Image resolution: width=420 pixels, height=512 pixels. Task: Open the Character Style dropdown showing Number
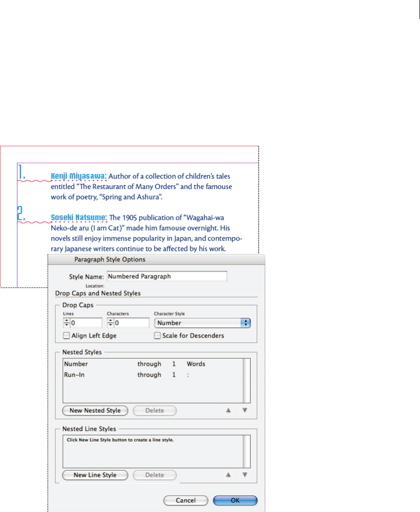point(203,323)
